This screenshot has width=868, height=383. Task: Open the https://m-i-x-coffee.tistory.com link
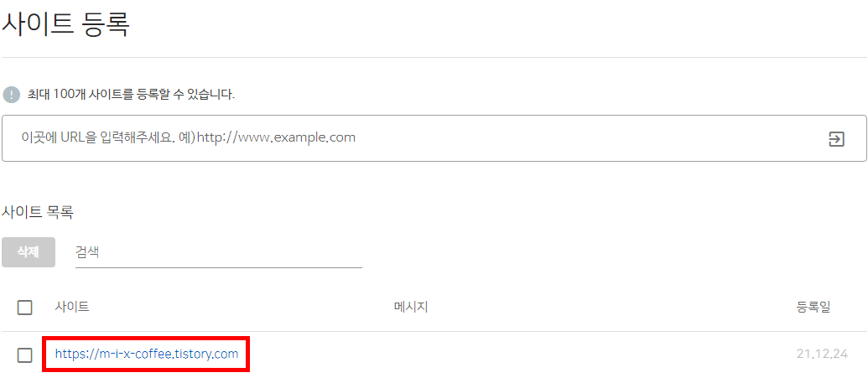[147, 354]
